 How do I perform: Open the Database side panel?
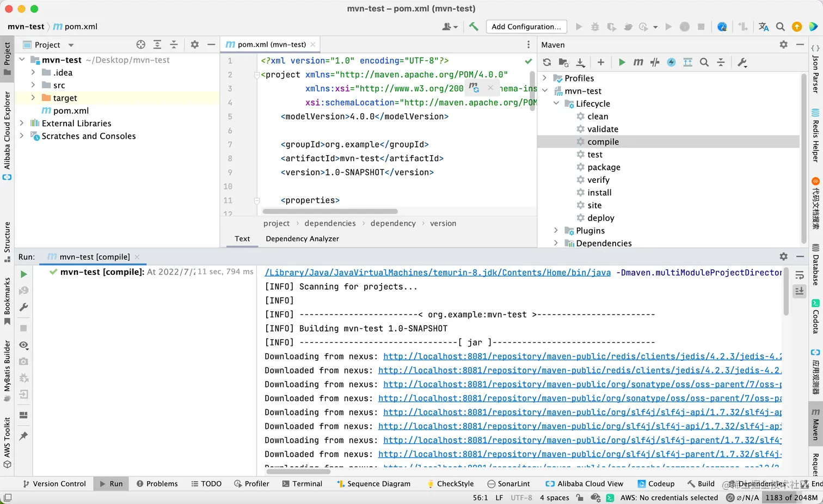tap(815, 265)
